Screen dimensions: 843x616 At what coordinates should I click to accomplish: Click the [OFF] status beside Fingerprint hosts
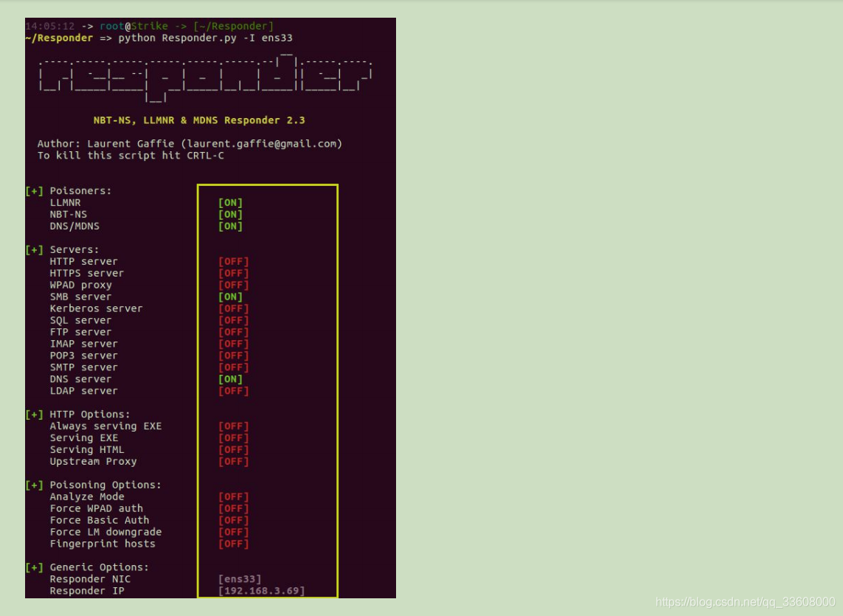(x=233, y=544)
